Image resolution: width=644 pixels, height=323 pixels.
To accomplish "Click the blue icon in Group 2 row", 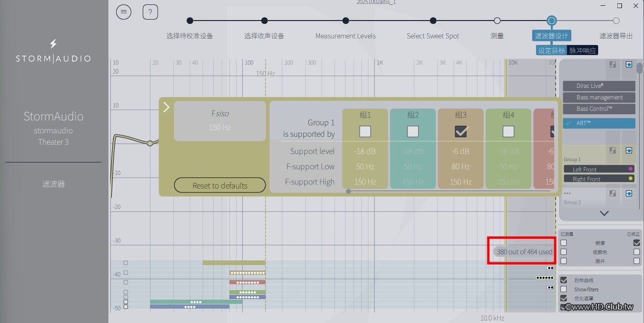I will coord(629,194).
